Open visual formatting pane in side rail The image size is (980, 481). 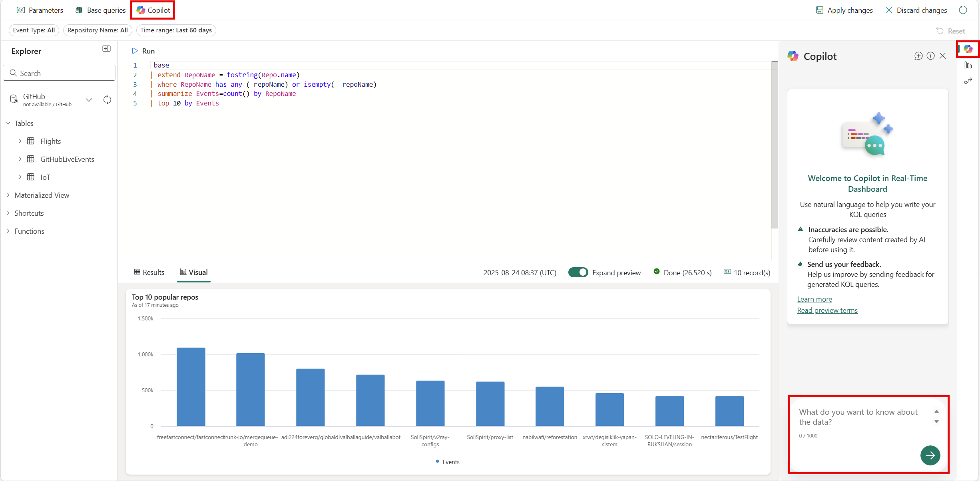click(968, 66)
